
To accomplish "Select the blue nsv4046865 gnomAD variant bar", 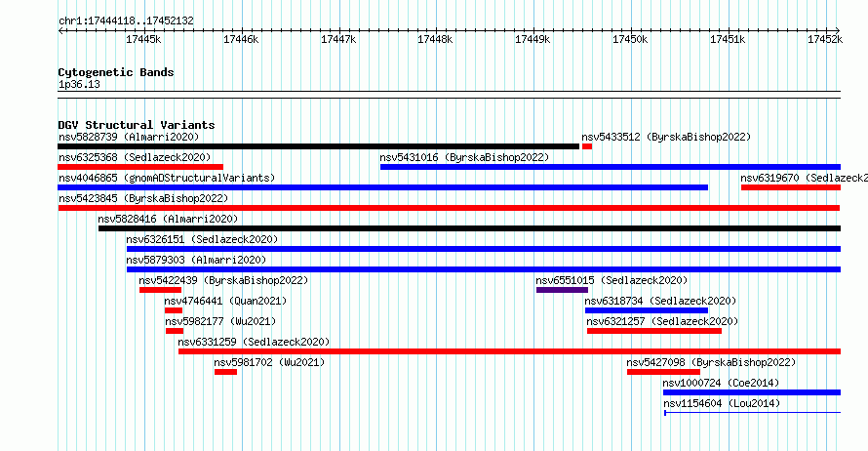I will tap(382, 187).
